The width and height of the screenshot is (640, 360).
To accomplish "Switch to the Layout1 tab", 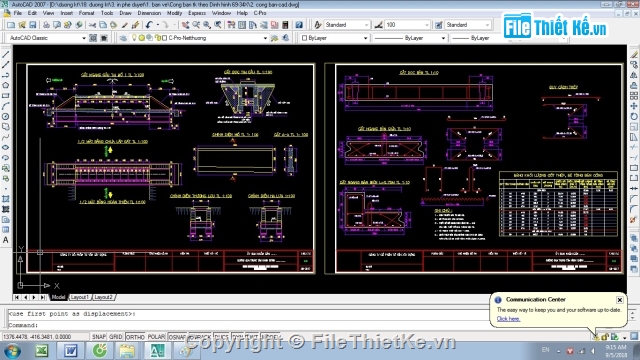I will 80,297.
